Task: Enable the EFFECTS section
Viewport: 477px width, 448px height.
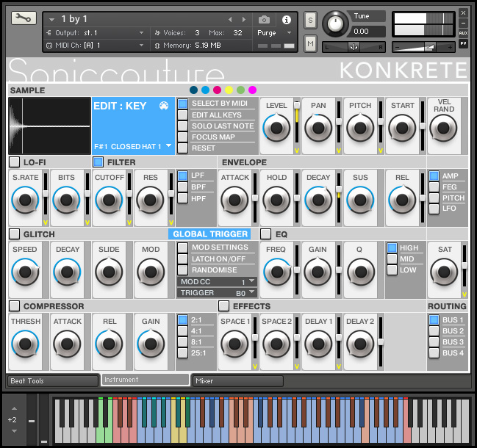Action: (223, 306)
